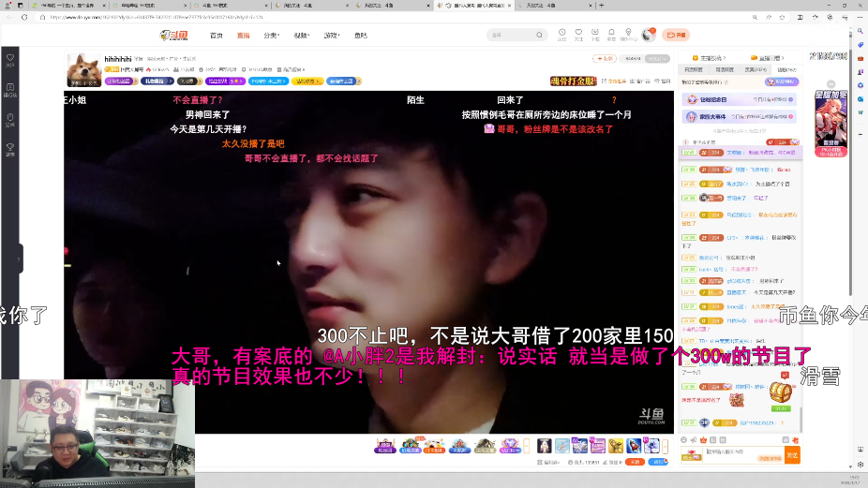
Task: Open the Outlook icon in Edge sidebar
Action: pos(861,99)
